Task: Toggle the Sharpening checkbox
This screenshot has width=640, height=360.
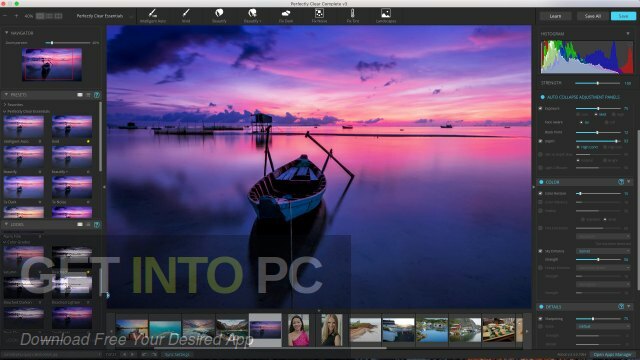Action: 540,319
